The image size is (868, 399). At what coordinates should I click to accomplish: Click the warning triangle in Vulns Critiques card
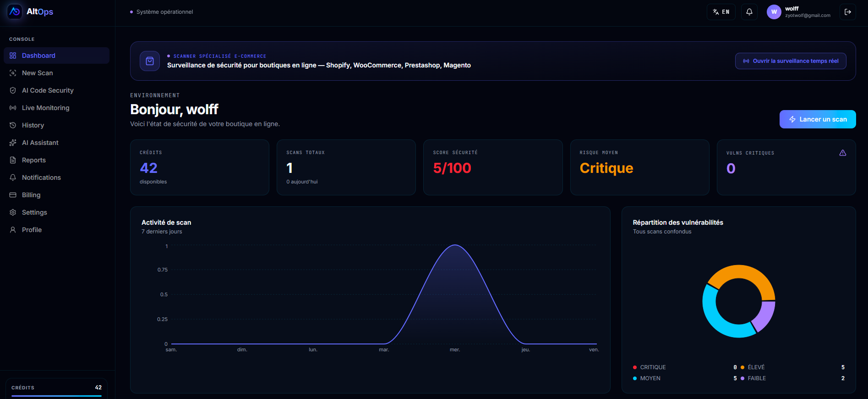tap(843, 153)
